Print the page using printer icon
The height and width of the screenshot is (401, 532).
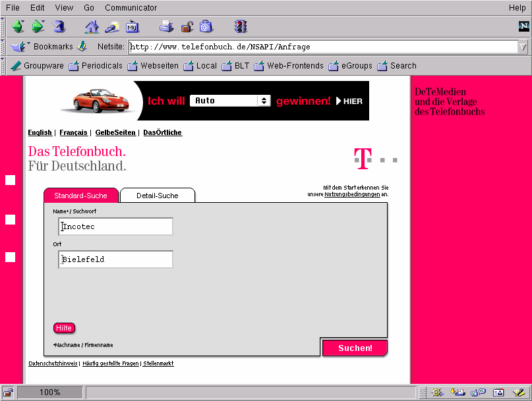[166, 26]
